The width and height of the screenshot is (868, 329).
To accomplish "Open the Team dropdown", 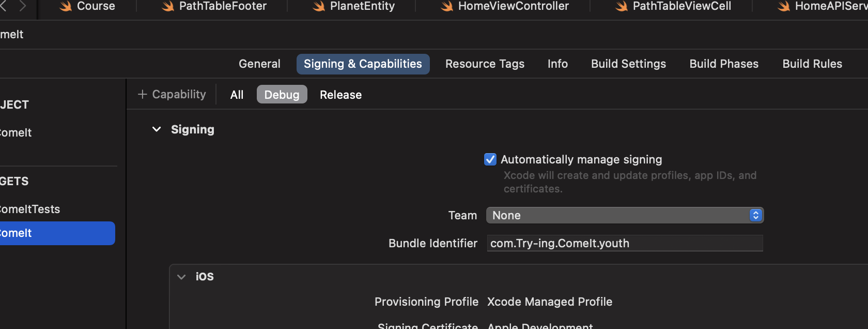I will [625, 215].
